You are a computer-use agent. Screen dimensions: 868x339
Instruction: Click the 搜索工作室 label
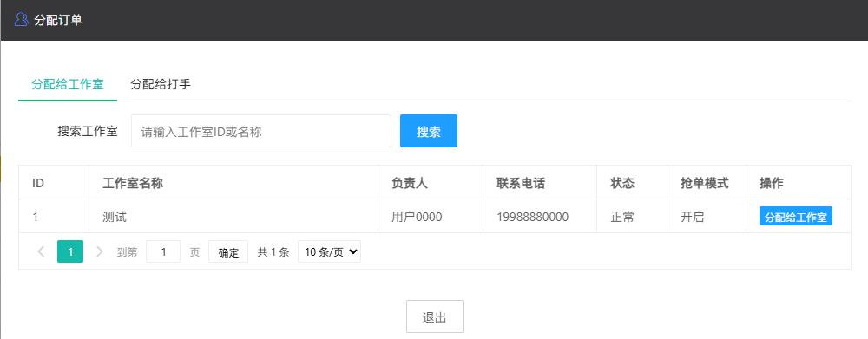[88, 131]
